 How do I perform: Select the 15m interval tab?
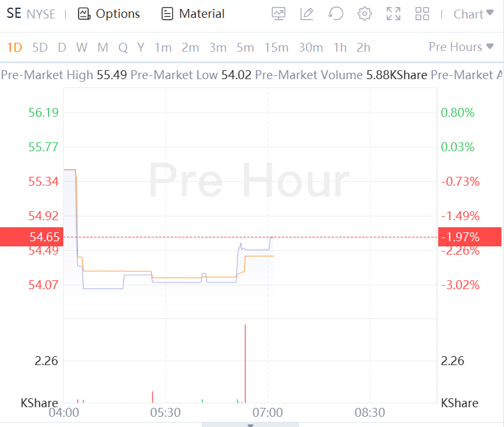[x=276, y=47]
